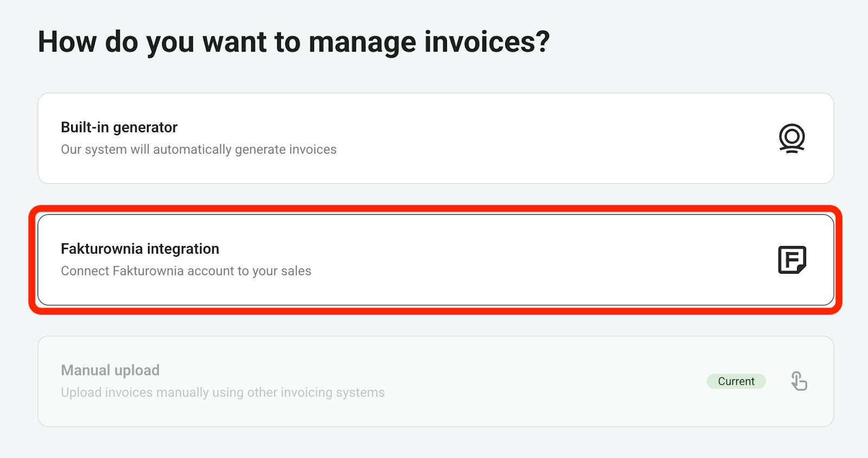Click the Built-in generator badge icon
Viewport: 868px width, 458px height.
coord(792,138)
